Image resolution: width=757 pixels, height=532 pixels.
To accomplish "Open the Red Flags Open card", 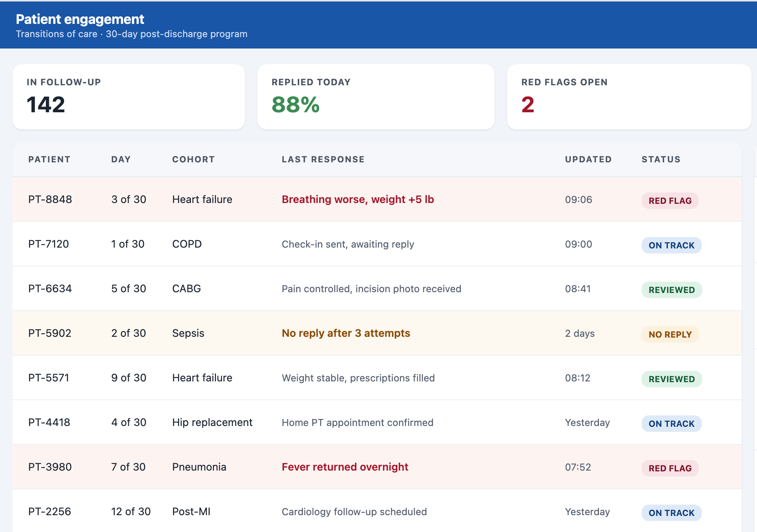I will [629, 97].
